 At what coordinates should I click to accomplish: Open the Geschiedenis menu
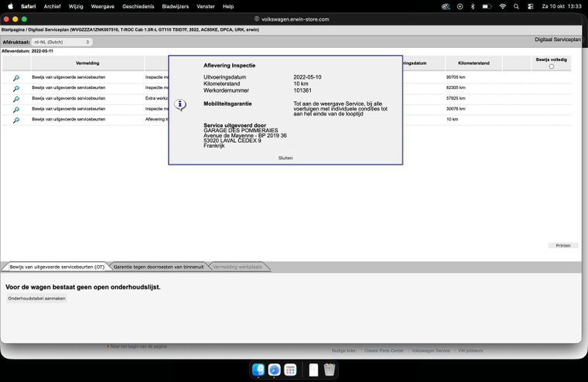pos(138,6)
